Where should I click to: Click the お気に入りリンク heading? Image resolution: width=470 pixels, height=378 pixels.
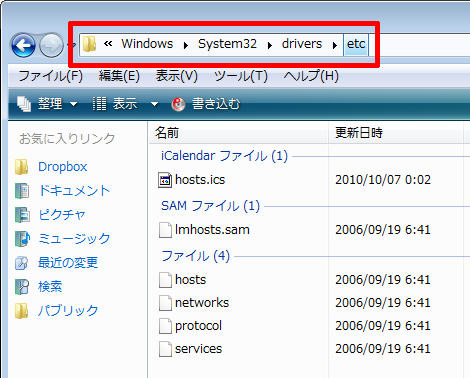(67, 139)
